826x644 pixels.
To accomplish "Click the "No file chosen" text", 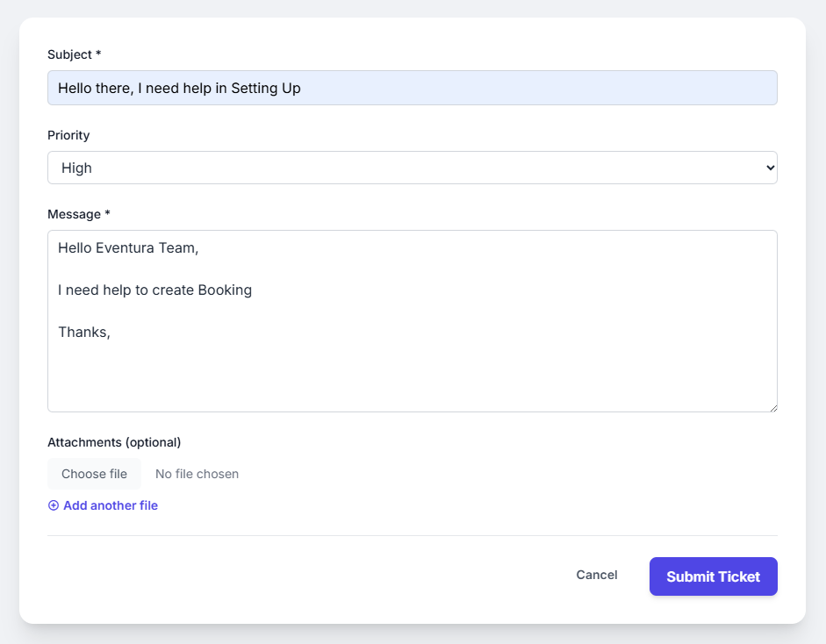I will tap(197, 473).
